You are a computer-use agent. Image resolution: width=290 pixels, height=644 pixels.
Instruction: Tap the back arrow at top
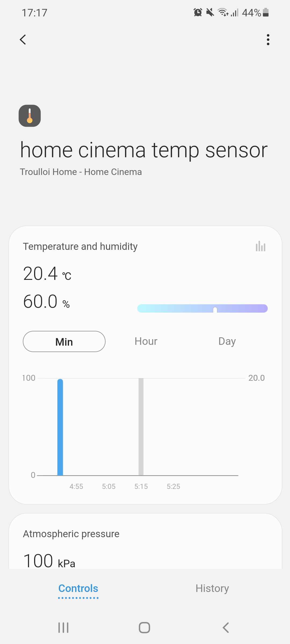point(23,40)
